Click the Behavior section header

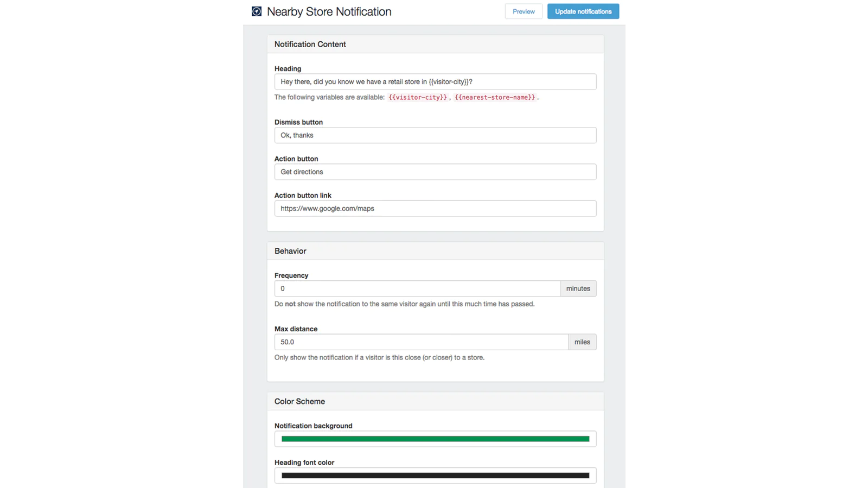pyautogui.click(x=290, y=251)
